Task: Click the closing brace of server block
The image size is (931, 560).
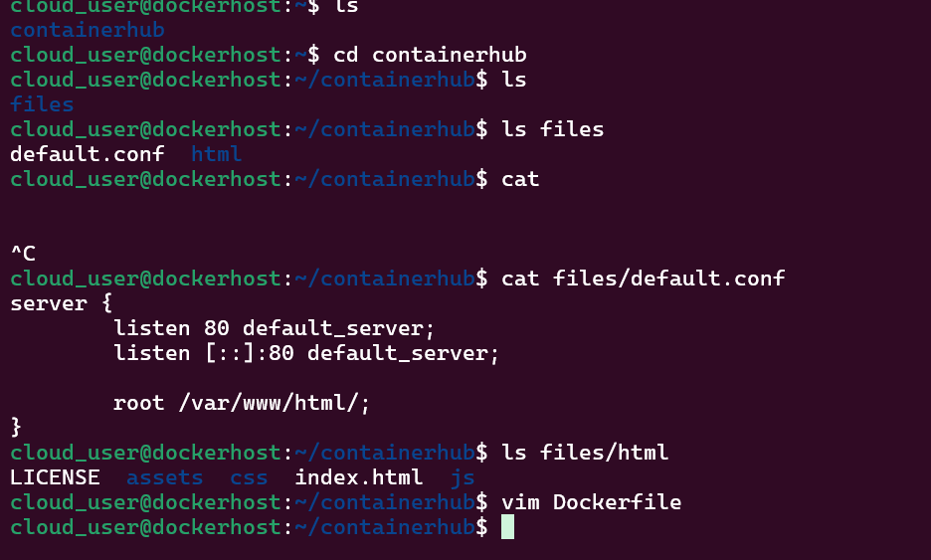Action: point(16,428)
